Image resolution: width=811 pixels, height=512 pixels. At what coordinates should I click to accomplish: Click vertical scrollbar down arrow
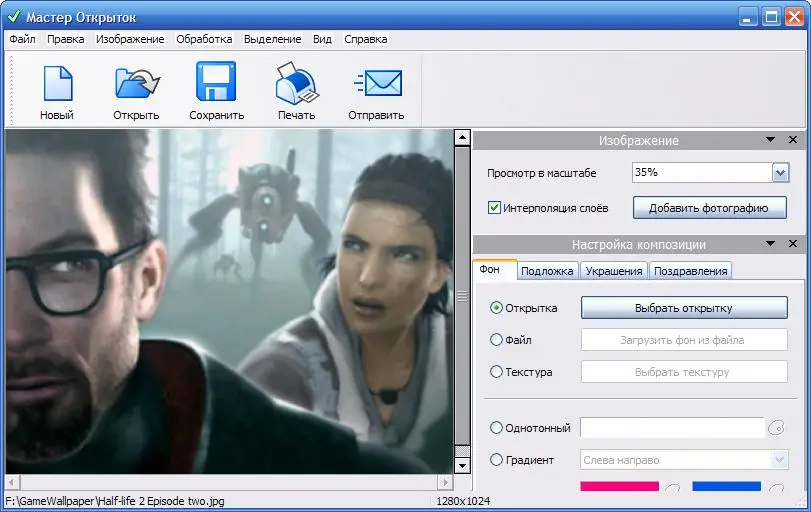(x=462, y=465)
